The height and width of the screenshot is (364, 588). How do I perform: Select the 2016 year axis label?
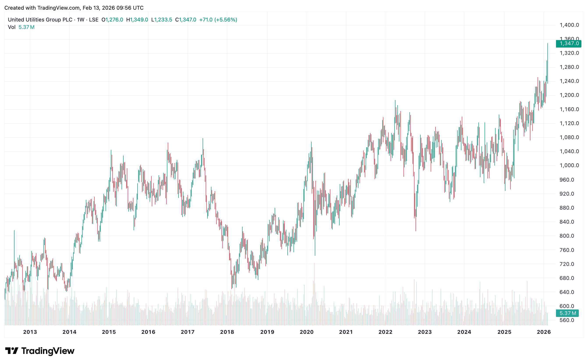[x=148, y=332]
